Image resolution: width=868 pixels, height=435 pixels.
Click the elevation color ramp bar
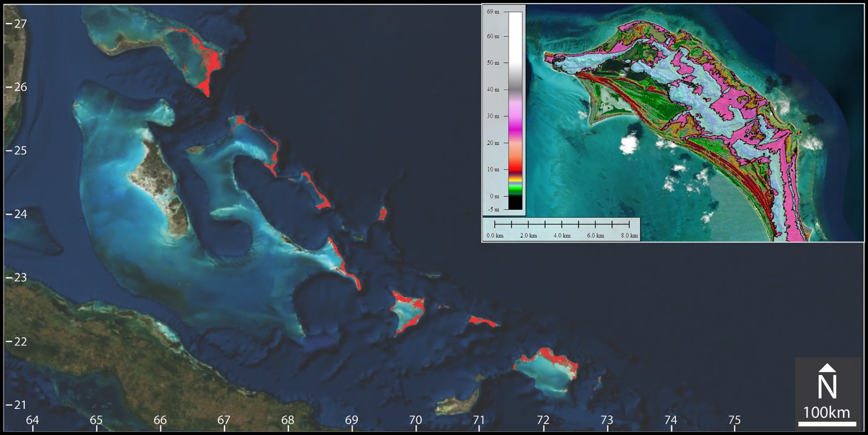coord(515,110)
